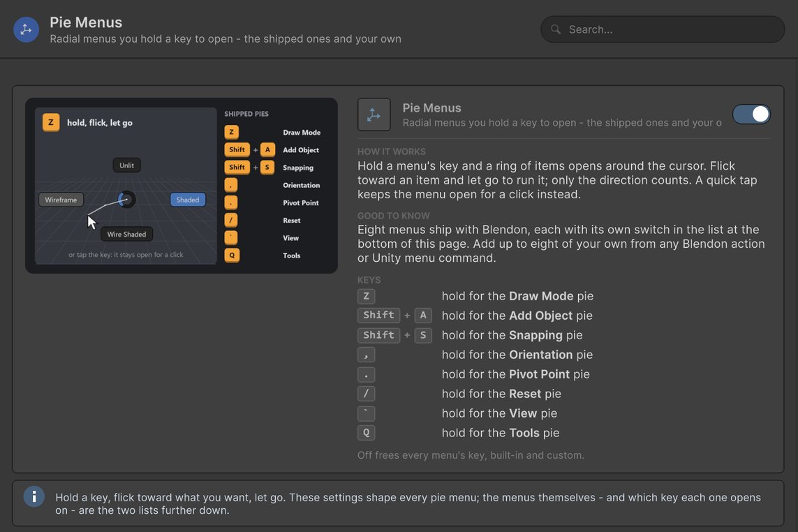Select the Unlit item in the preview

pos(127,165)
